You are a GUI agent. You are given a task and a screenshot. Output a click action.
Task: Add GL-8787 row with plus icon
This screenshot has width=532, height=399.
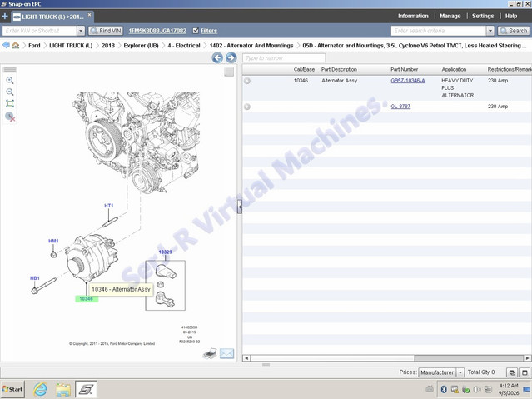tap(247, 107)
